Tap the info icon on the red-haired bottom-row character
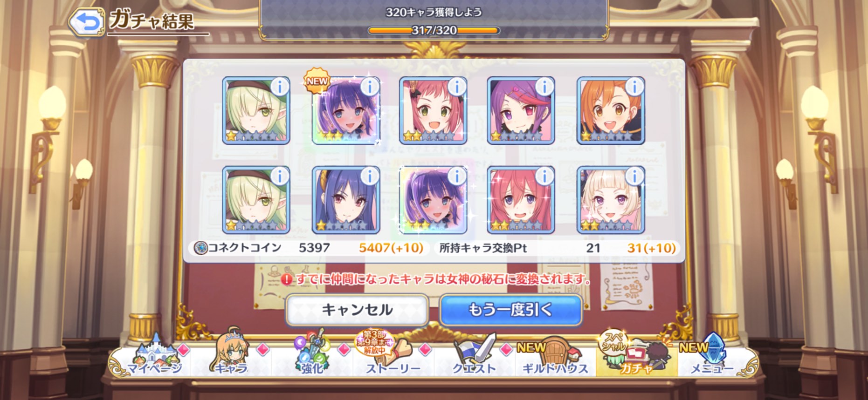The height and width of the screenshot is (400, 868). 544,176
